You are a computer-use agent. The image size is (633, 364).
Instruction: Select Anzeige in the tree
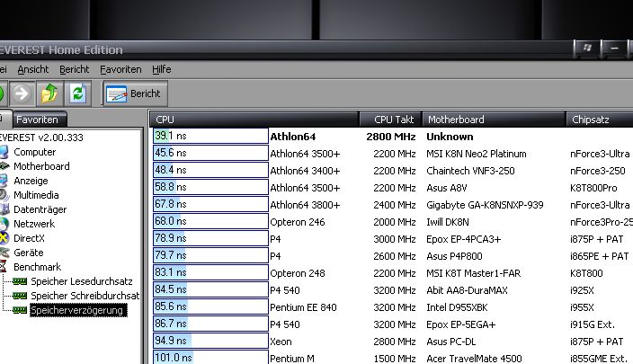[31, 181]
